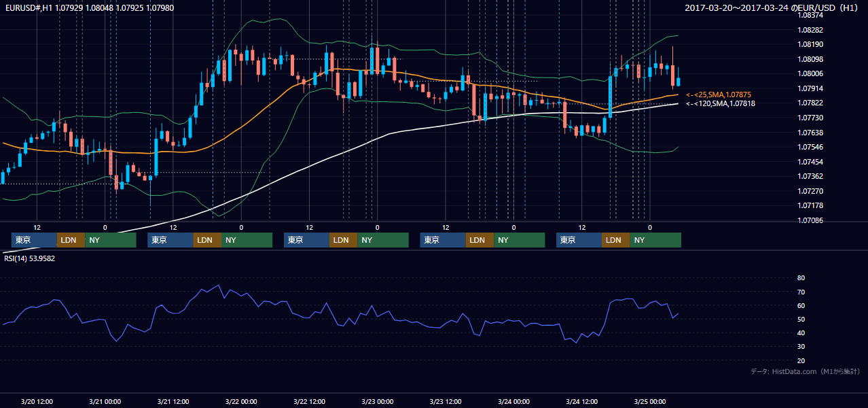The height and width of the screenshot is (408, 868).
Task: Select price level 1.08006 on axis
Action: coord(810,73)
